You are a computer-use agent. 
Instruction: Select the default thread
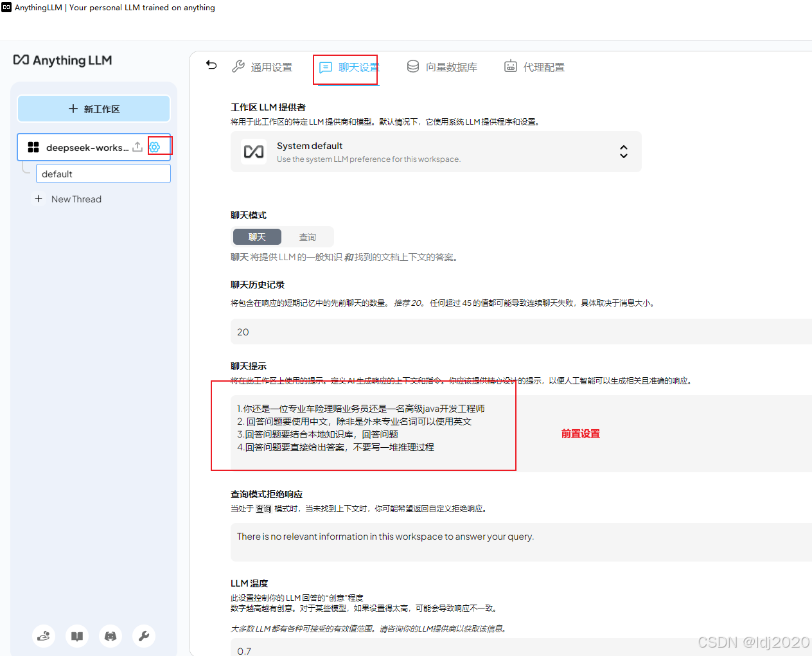click(103, 174)
